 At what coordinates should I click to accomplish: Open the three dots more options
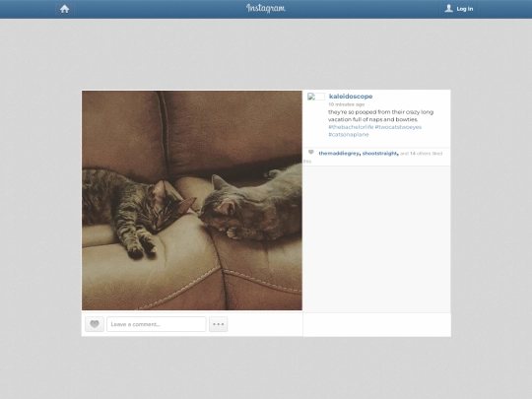point(218,324)
